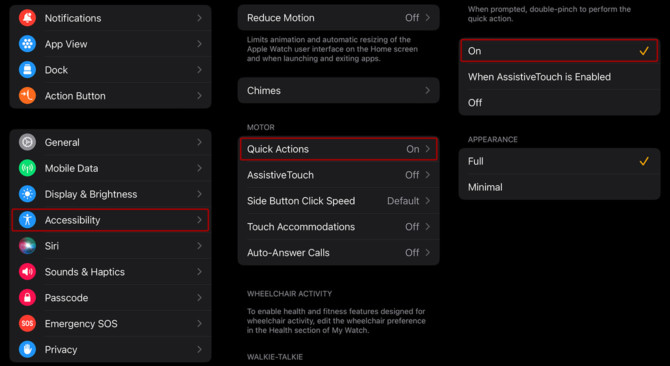Screen dimensions: 670x366
Task: Select On for Quick Actions
Action: pos(559,51)
